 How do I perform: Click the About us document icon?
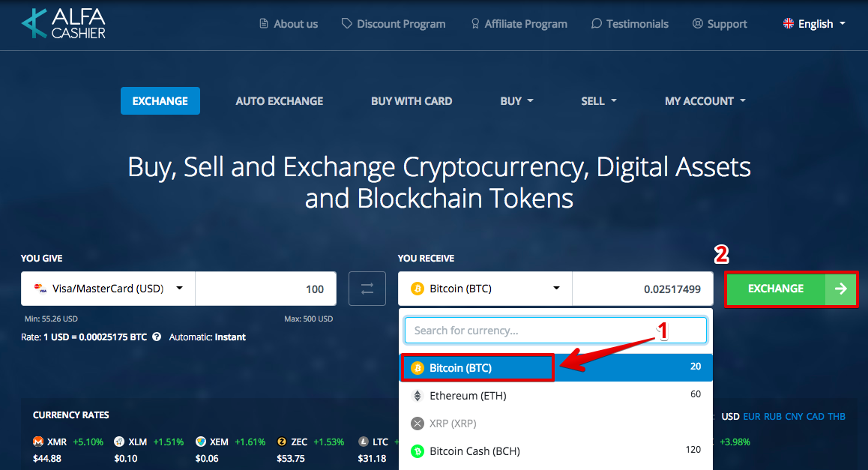(264, 23)
